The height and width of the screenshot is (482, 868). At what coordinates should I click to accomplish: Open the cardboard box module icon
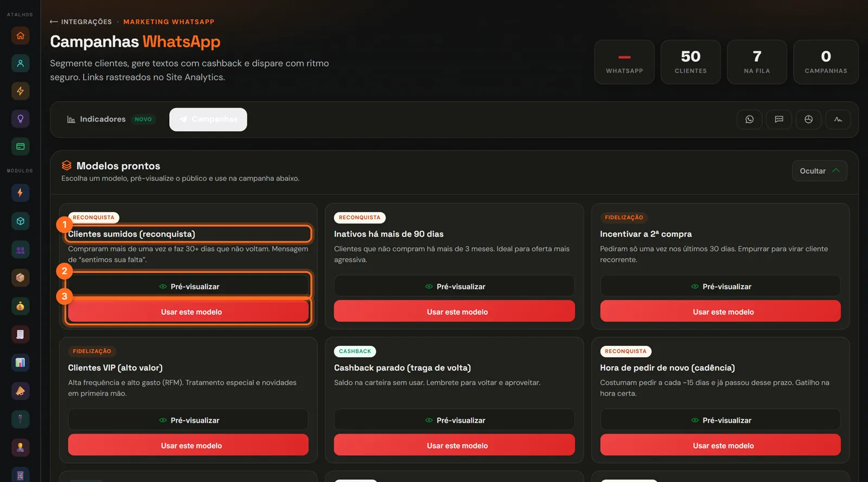point(20,278)
